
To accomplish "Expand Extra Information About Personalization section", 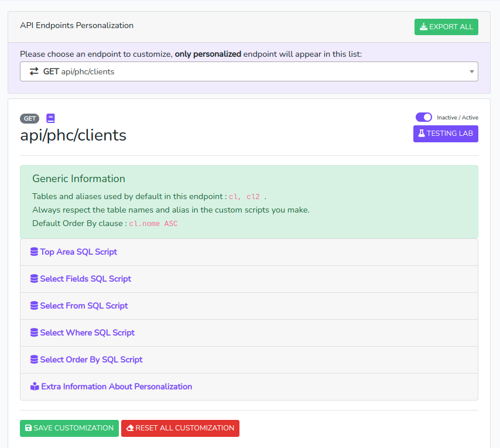I will click(117, 387).
